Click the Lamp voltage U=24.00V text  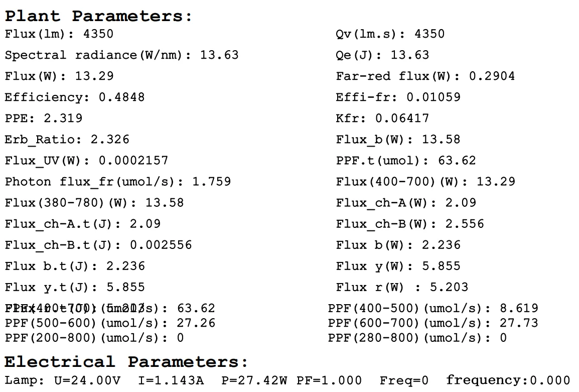tap(87, 381)
